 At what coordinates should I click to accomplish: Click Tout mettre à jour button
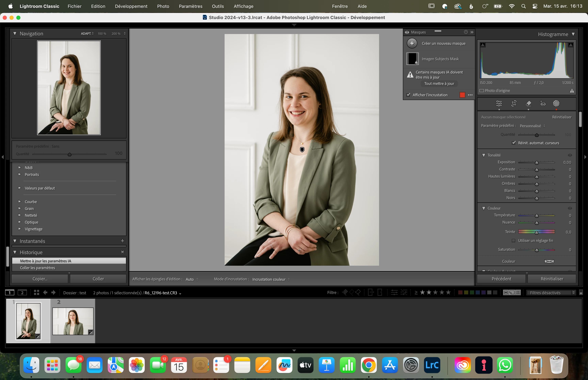pos(439,84)
